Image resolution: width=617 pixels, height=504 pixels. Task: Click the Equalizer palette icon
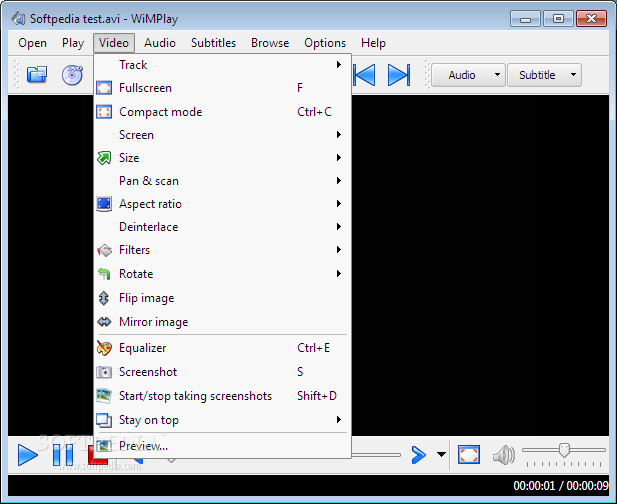pyautogui.click(x=104, y=348)
